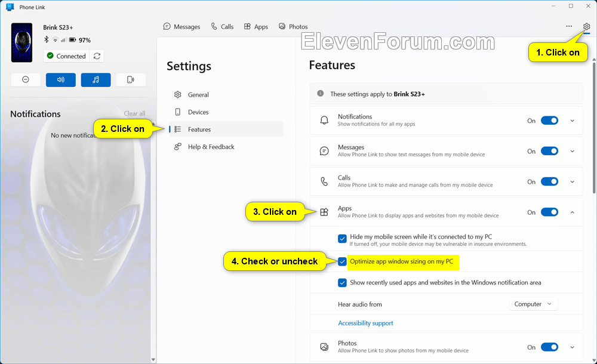Expand the Messages feature section chevron
Image resolution: width=597 pixels, height=364 pixels.
click(573, 151)
